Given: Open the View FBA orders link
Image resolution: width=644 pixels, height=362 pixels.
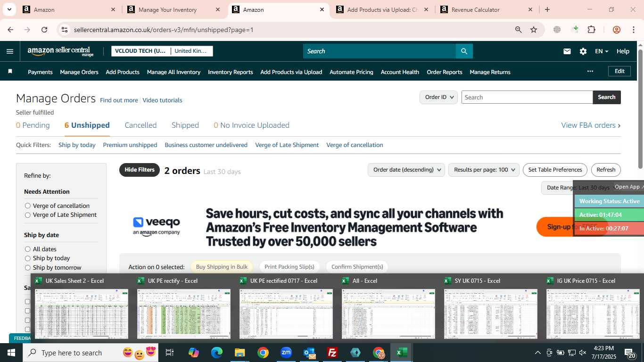Looking at the screenshot, I should [591, 125].
